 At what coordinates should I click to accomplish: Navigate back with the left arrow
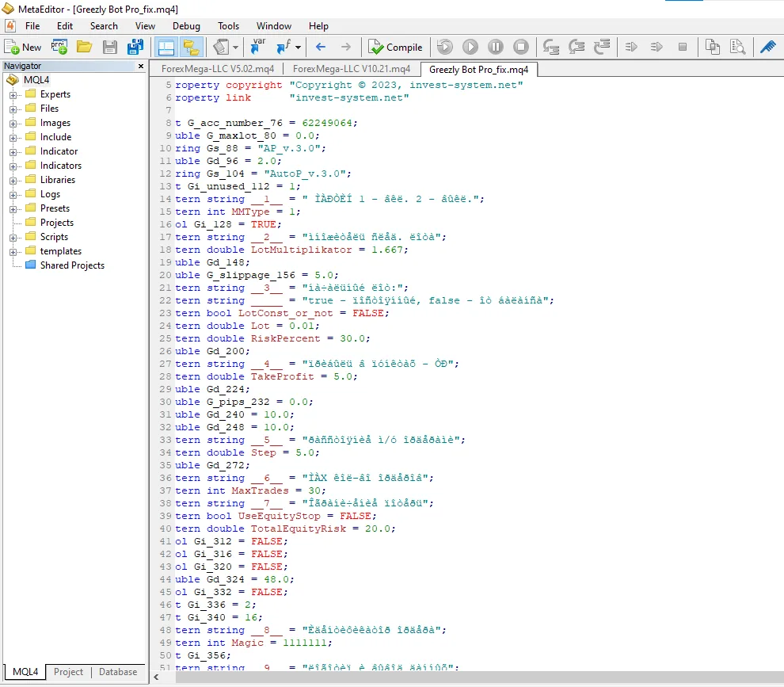tap(321, 47)
